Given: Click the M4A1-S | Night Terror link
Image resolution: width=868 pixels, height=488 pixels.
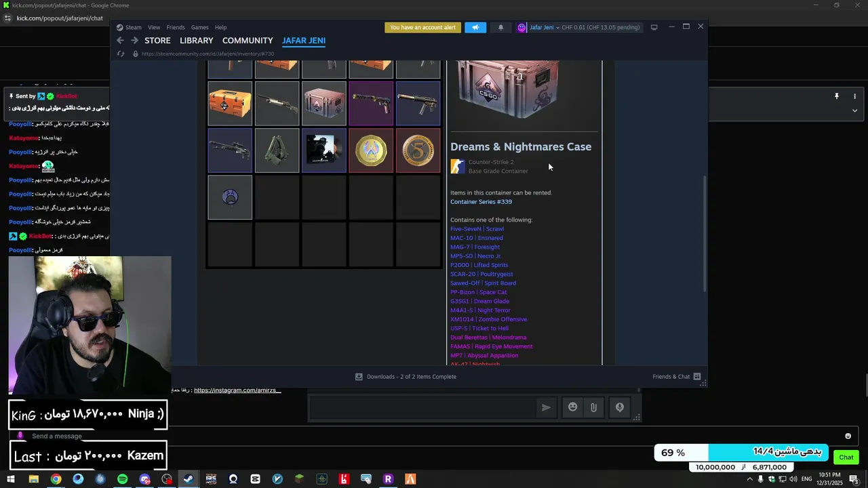Looking at the screenshot, I should coord(480,310).
